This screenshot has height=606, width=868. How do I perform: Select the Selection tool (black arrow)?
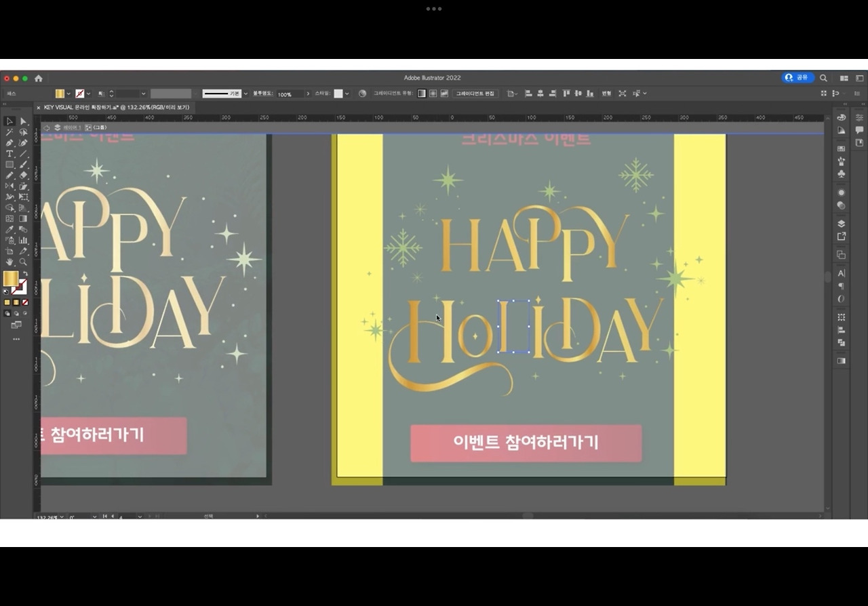9,121
